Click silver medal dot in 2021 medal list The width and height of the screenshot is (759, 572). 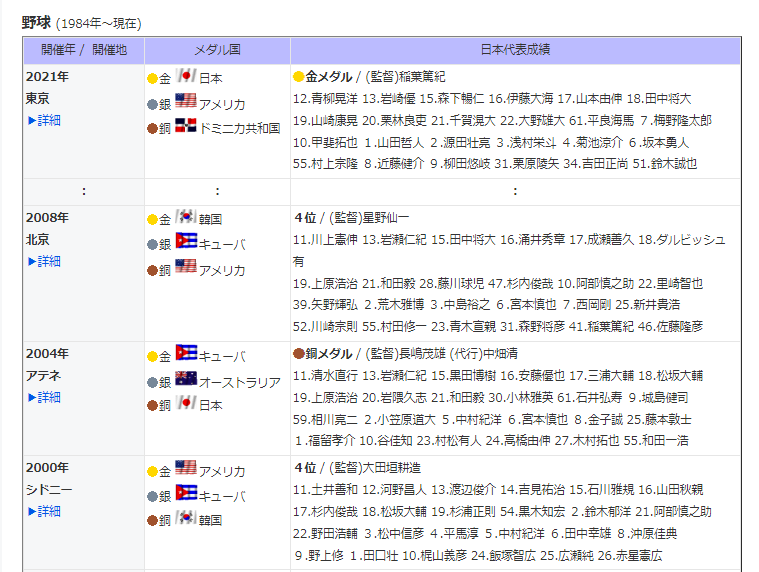(152, 104)
